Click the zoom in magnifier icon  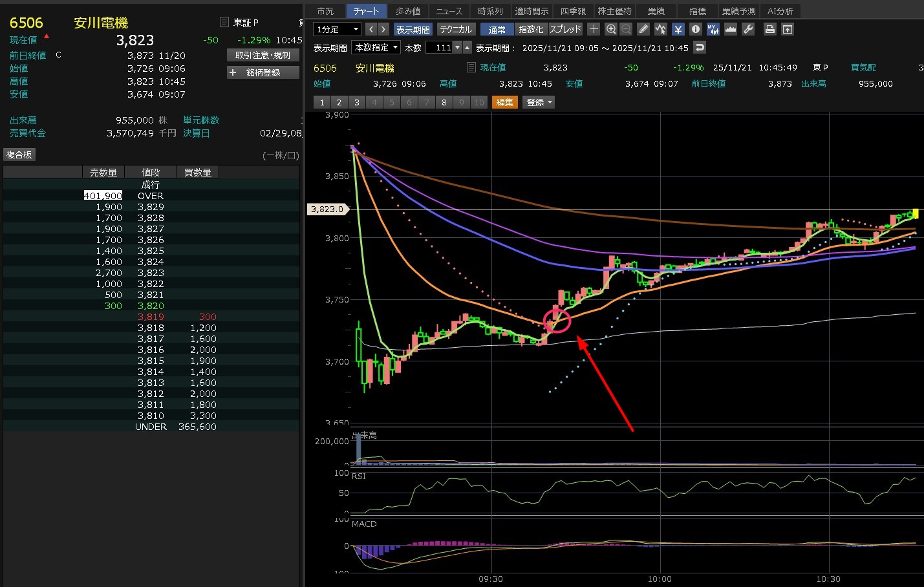[611, 29]
